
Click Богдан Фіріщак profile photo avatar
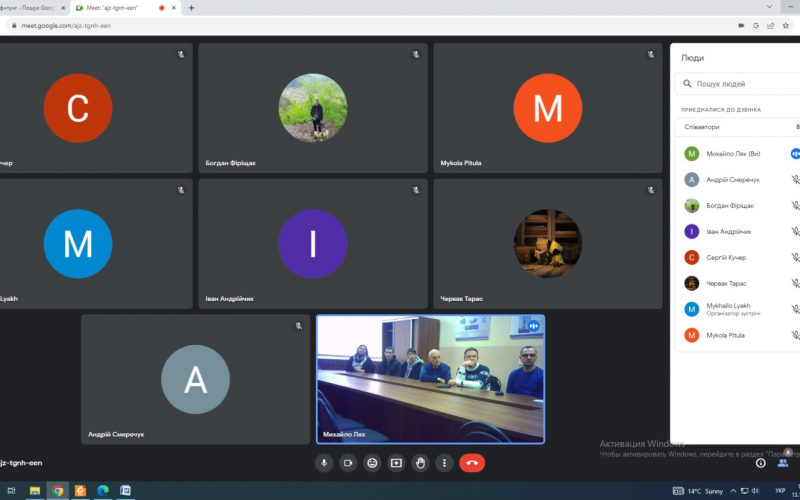tap(313, 108)
